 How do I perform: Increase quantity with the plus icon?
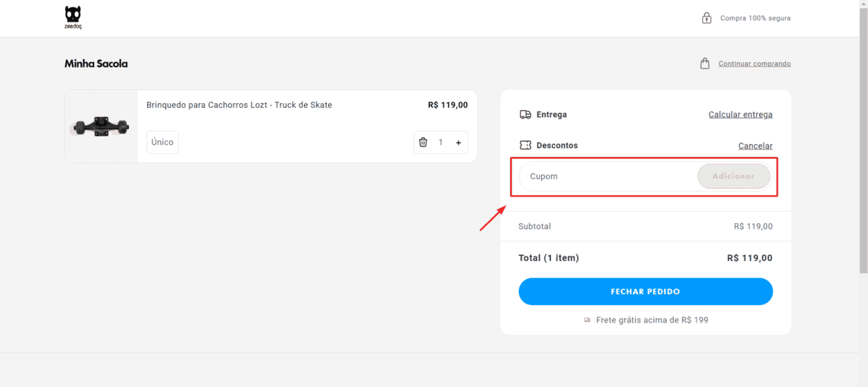[x=458, y=143]
